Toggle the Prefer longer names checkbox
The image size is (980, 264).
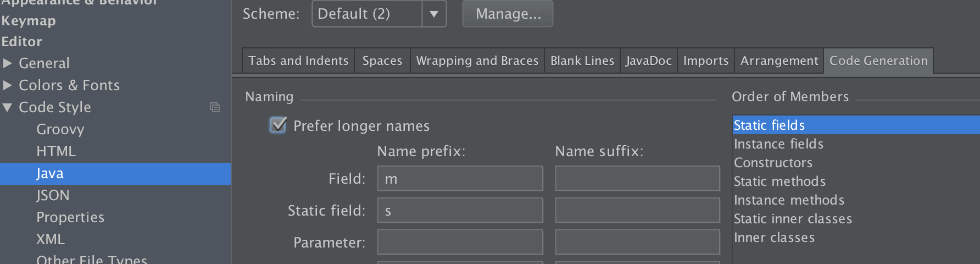[278, 125]
